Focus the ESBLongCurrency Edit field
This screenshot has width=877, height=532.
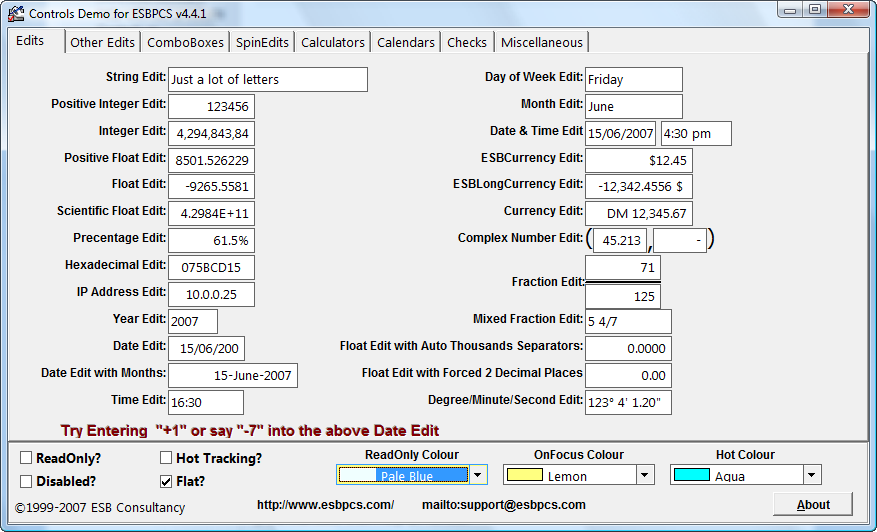639,186
